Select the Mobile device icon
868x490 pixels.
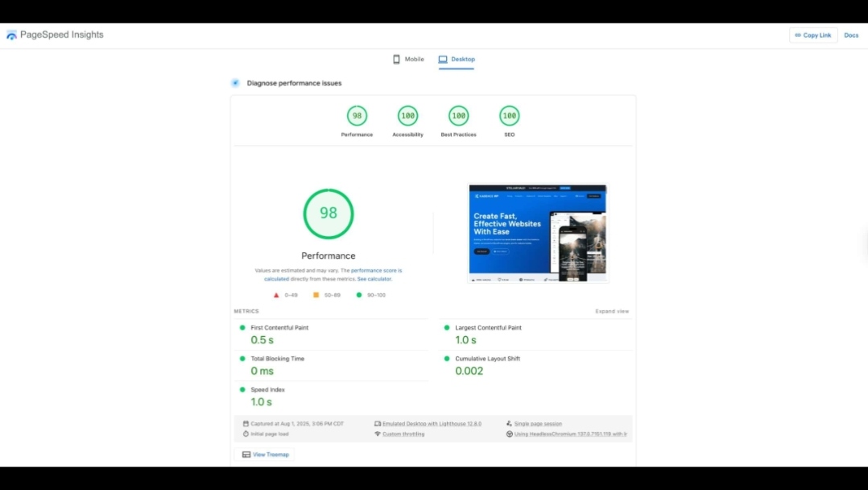tap(395, 59)
